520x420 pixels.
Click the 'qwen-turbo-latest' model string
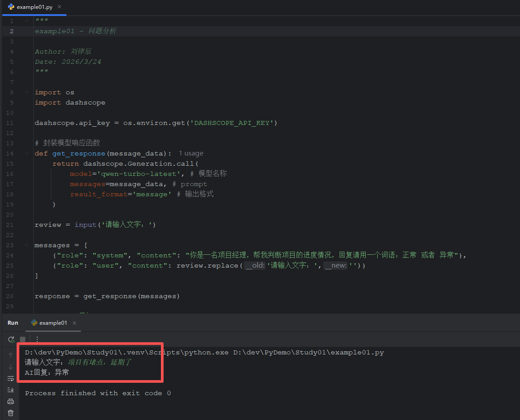pos(139,174)
